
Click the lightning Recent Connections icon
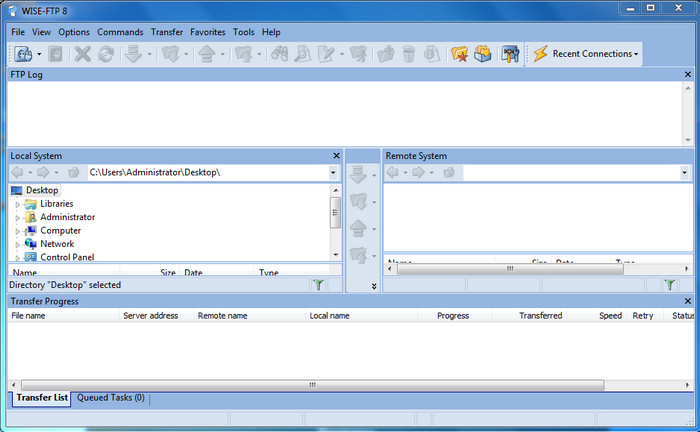tap(540, 54)
